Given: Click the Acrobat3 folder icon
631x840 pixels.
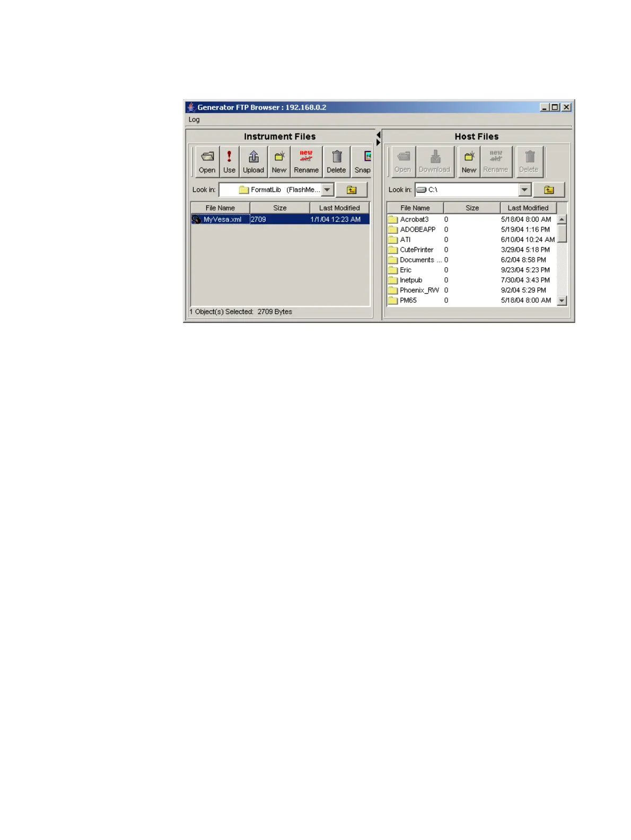Looking at the screenshot, I should (393, 220).
